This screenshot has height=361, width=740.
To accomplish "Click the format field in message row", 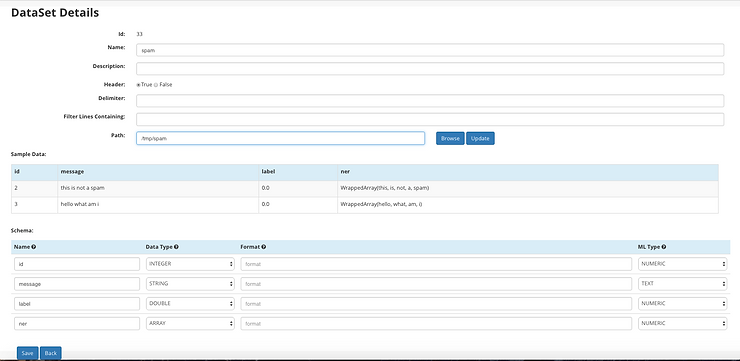I will tap(436, 284).
